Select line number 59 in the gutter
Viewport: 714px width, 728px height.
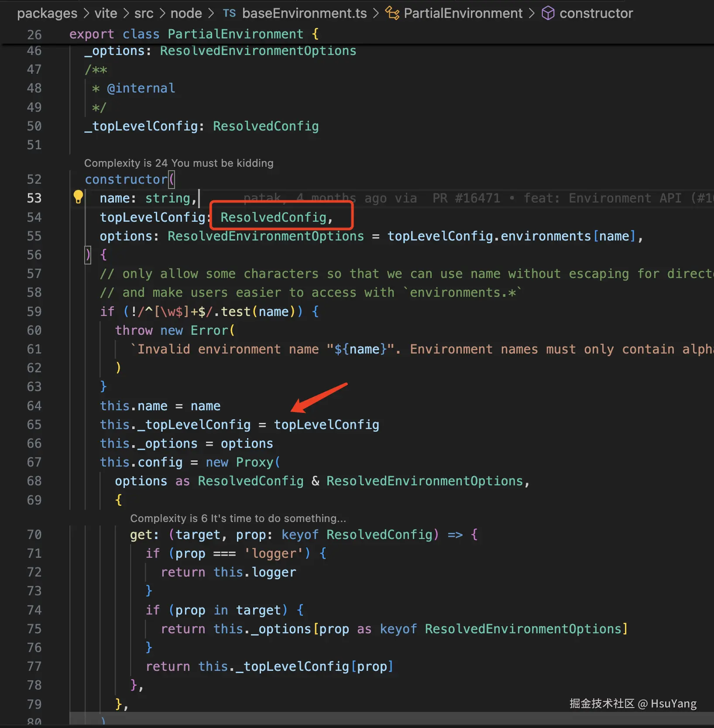coord(34,312)
